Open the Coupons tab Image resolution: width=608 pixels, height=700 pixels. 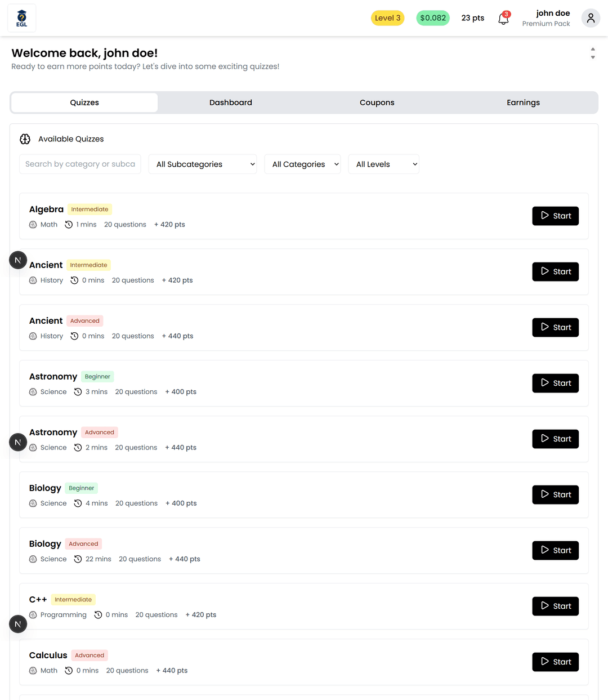tap(377, 102)
